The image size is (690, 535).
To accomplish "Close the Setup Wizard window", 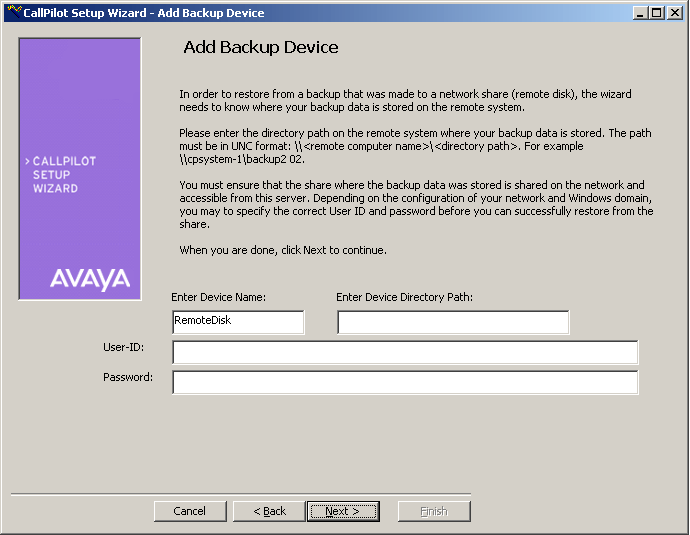I will point(675,13).
